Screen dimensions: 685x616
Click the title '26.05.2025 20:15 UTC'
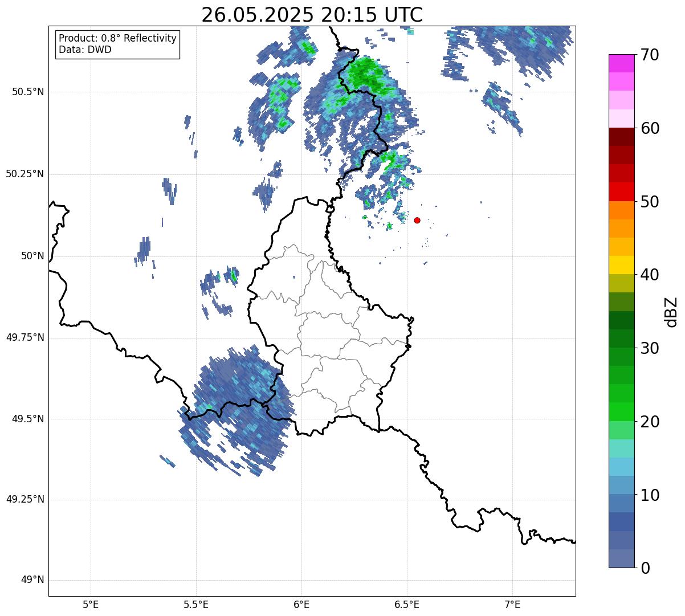[x=312, y=15]
